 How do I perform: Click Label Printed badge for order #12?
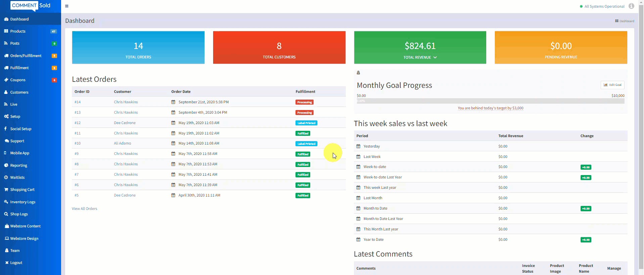pyautogui.click(x=307, y=123)
